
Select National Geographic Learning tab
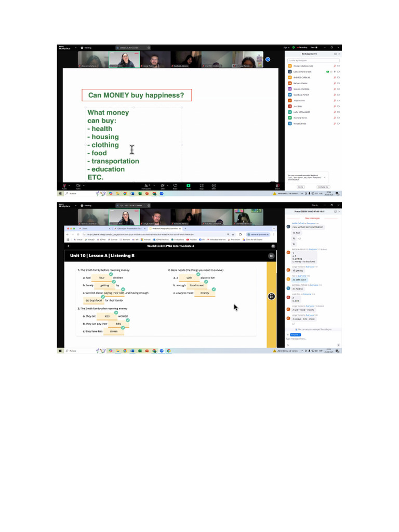click(165, 229)
